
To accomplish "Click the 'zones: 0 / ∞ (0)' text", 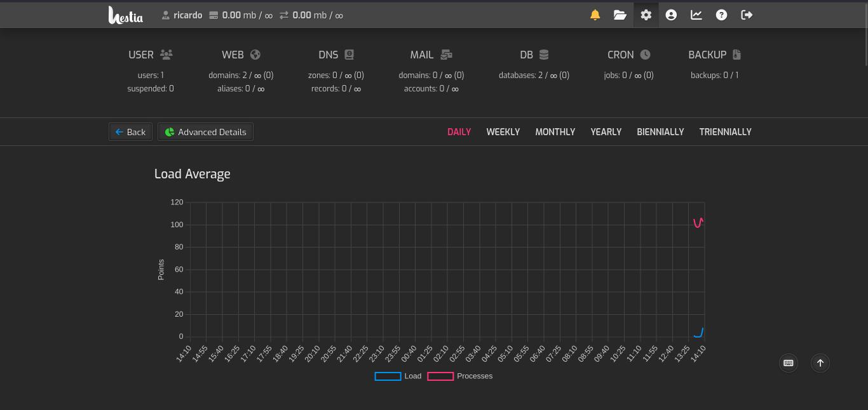I will (336, 75).
